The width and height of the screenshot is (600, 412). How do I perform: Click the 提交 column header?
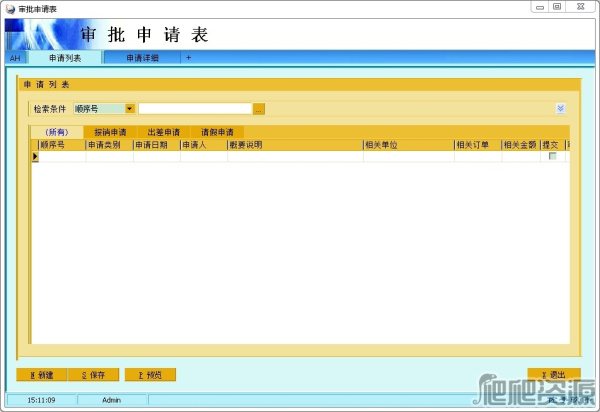pos(553,145)
